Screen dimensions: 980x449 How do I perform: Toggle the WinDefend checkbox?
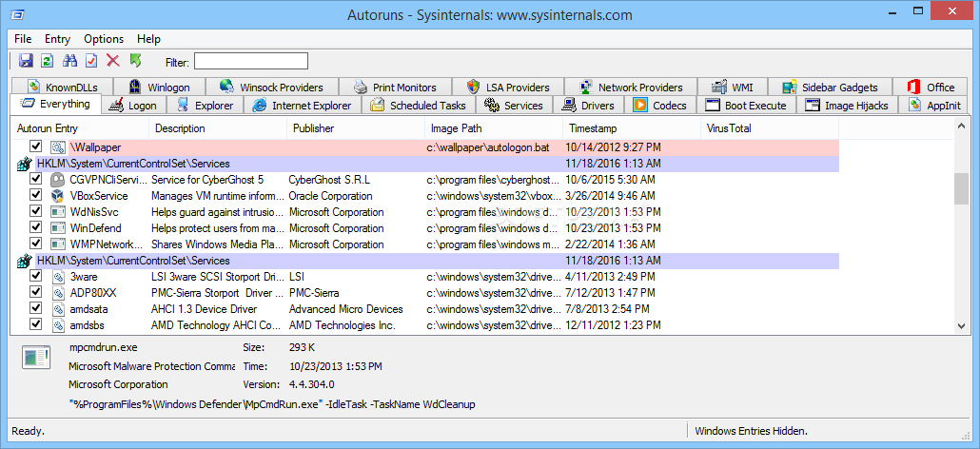(35, 228)
